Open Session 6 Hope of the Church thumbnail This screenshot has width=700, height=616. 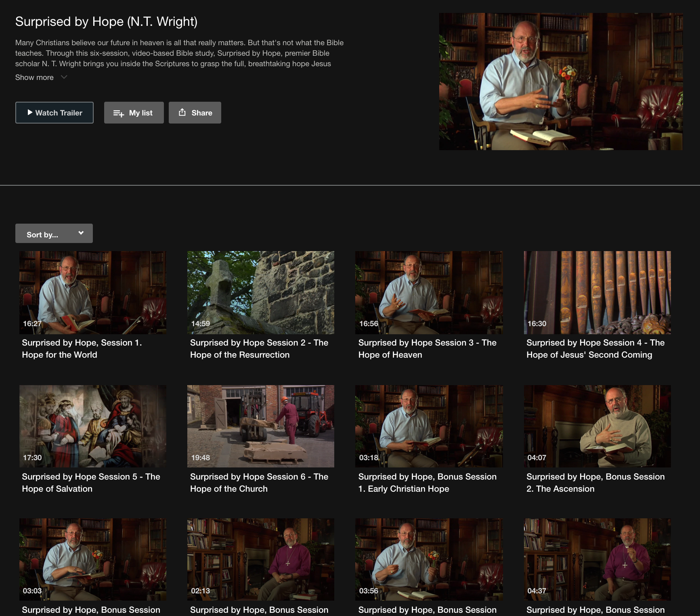(x=261, y=426)
